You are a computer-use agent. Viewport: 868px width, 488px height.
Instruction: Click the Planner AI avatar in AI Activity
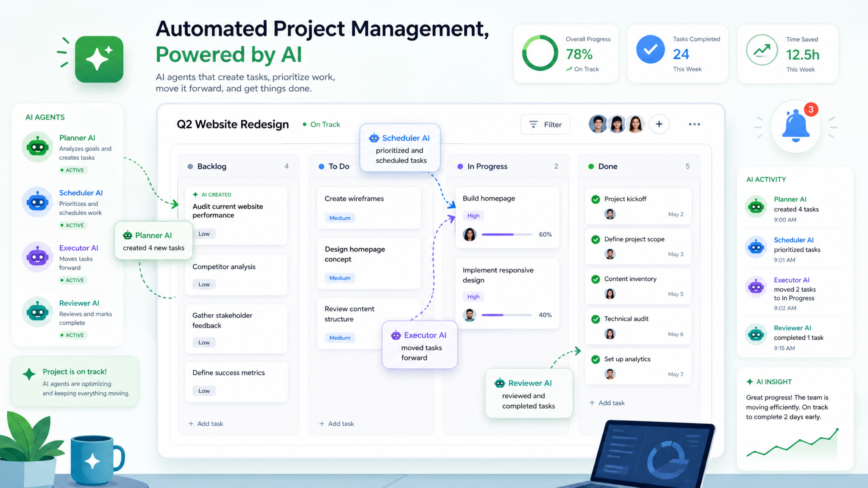[756, 207]
